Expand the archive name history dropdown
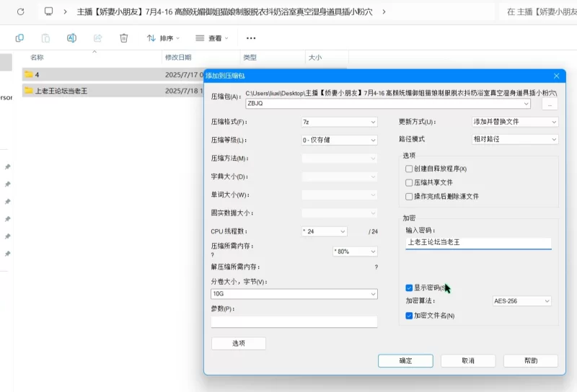Image resolution: width=577 pixels, height=392 pixels. 527,104
